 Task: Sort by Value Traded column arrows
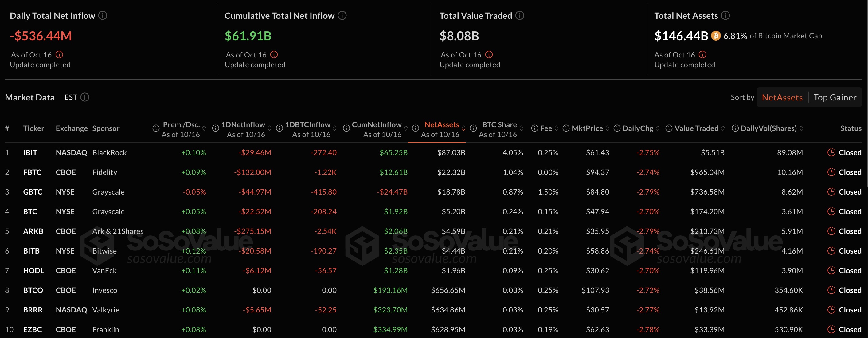723,128
